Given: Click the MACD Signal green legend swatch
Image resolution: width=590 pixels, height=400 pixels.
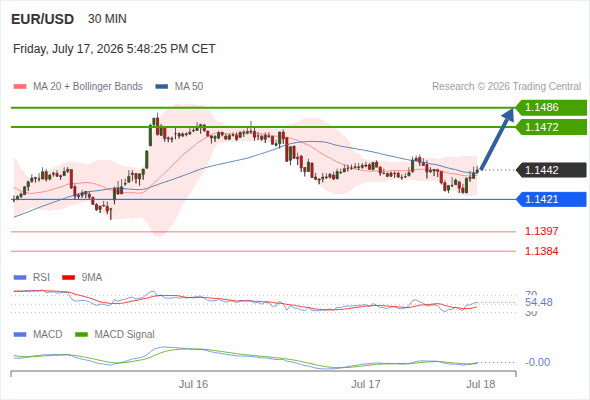Looking at the screenshot, I should click(81, 335).
